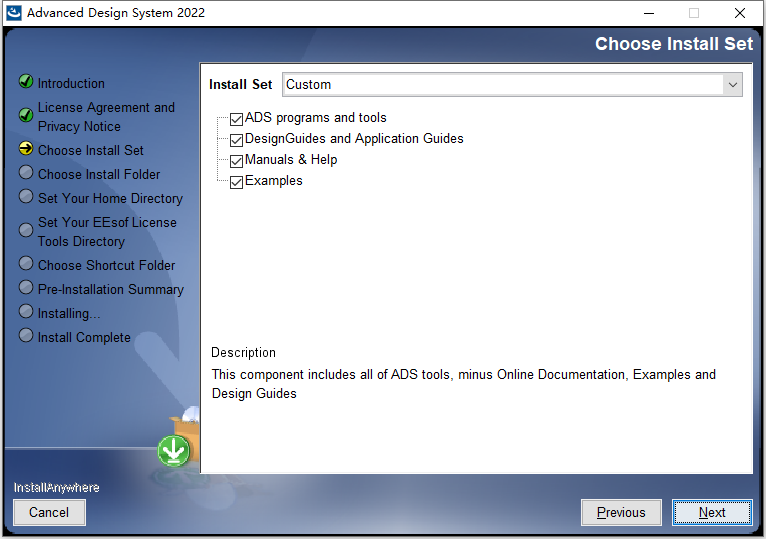Select 'Manuals & Help' tree label
The image size is (766, 539).
click(x=291, y=160)
